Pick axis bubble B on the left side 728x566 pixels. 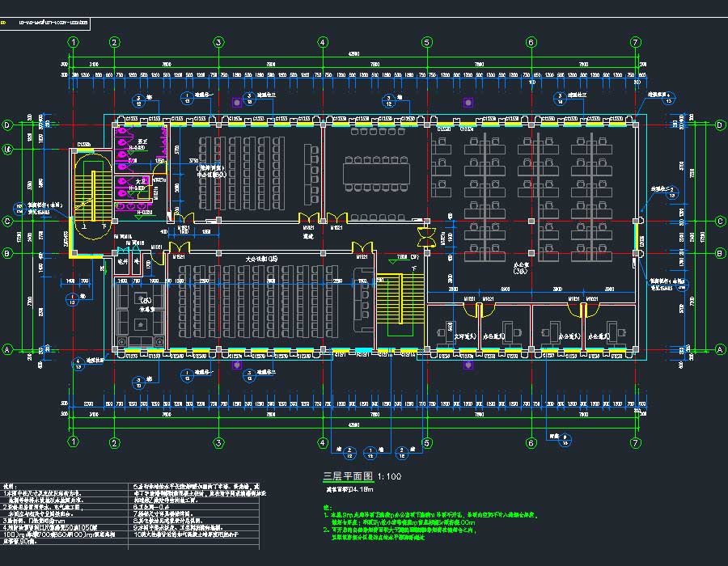click(x=7, y=253)
